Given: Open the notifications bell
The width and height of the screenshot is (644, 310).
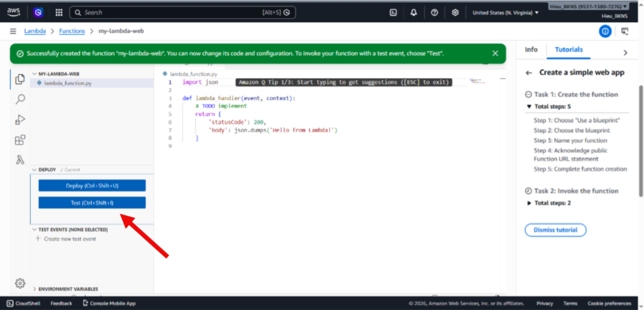Looking at the screenshot, I should (x=414, y=13).
